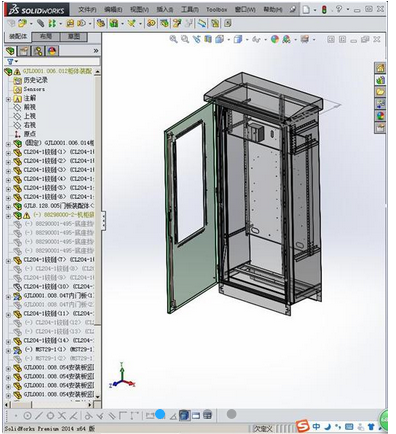Open the Appearances task pane color ball

pyautogui.click(x=380, y=116)
